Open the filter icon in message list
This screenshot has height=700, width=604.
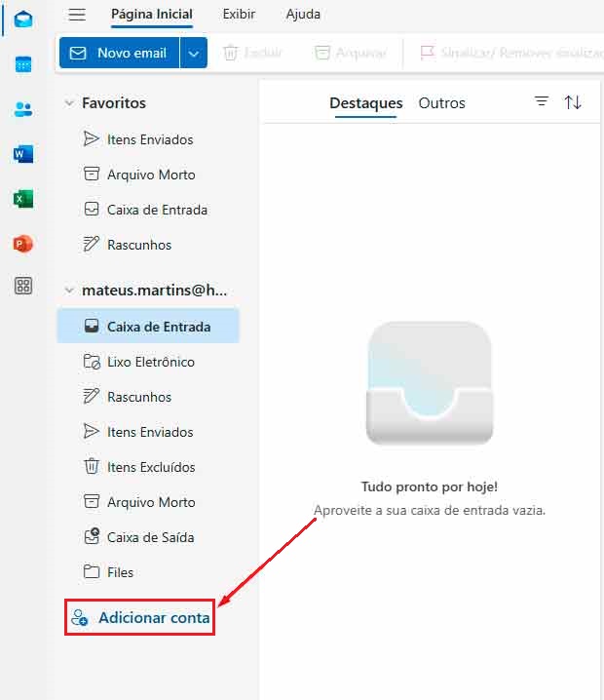(542, 102)
